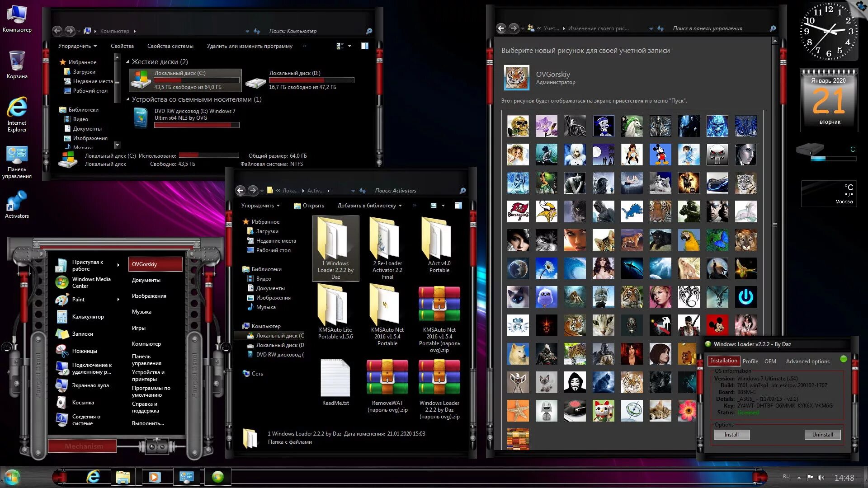Screen dimensions: 868x488
Task: Collapse the Жесткие диски (2) group
Action: (127, 62)
